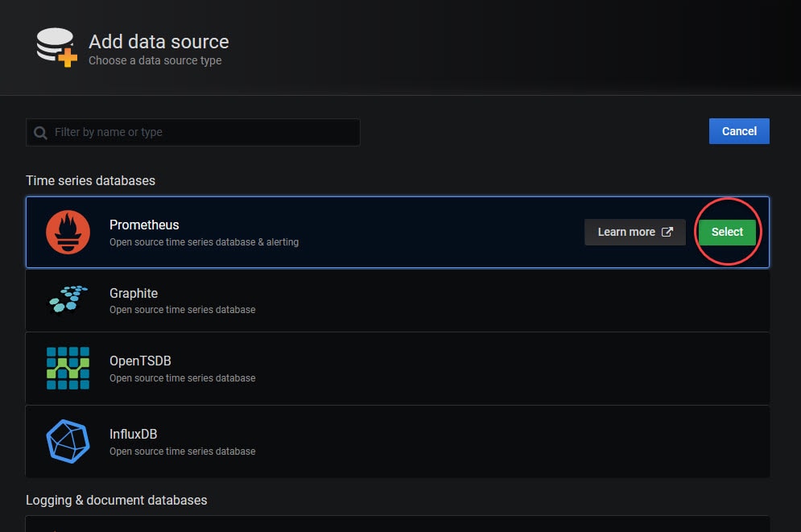Click the Graphite dots logo icon
This screenshot has height=532, width=801.
point(68,299)
